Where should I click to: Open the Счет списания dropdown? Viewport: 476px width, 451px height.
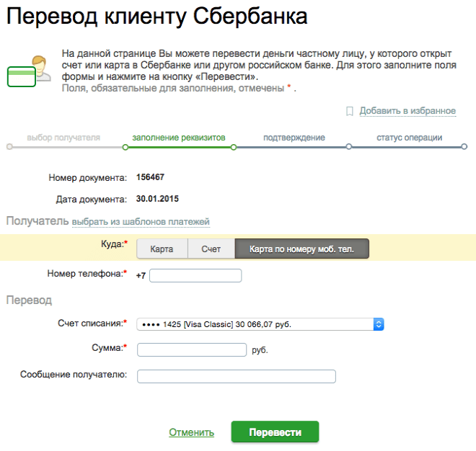coord(260,324)
